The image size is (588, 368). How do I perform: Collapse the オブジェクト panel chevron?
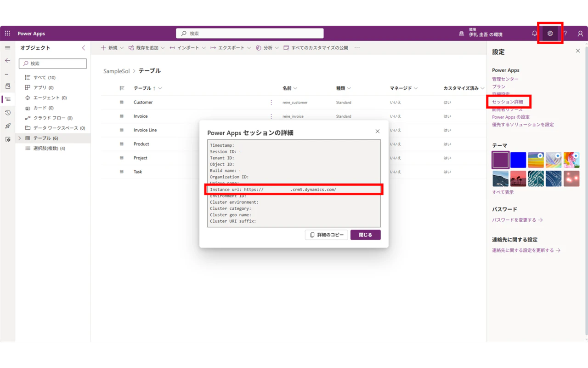tap(83, 48)
